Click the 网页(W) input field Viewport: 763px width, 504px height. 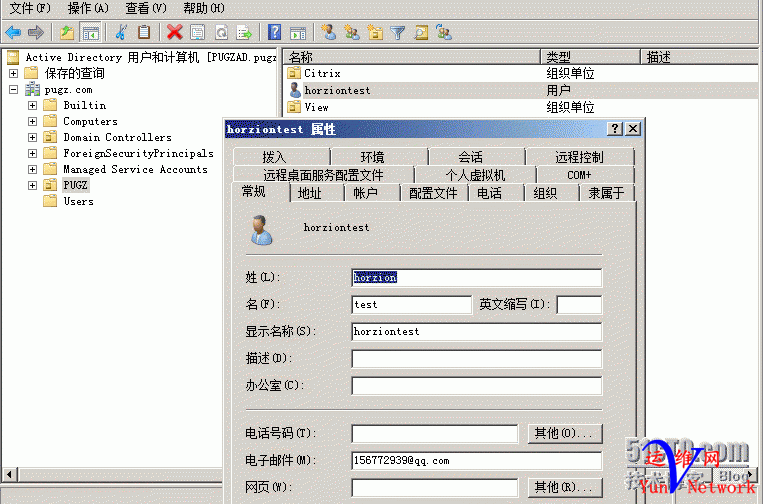pos(435,487)
